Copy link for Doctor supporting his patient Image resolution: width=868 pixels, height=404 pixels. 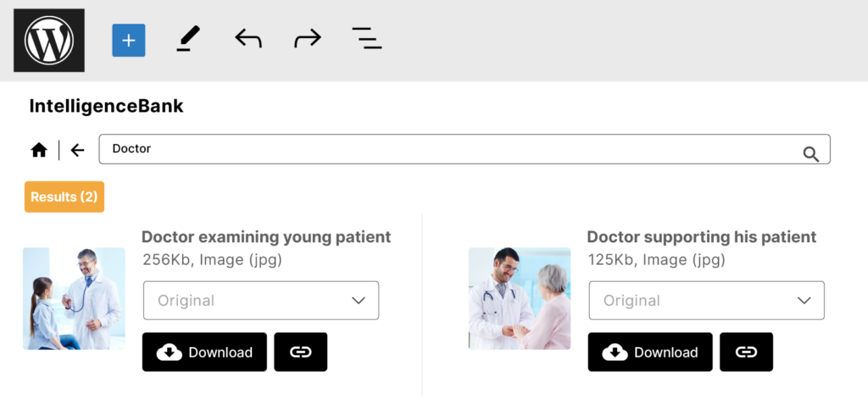pyautogui.click(x=746, y=352)
